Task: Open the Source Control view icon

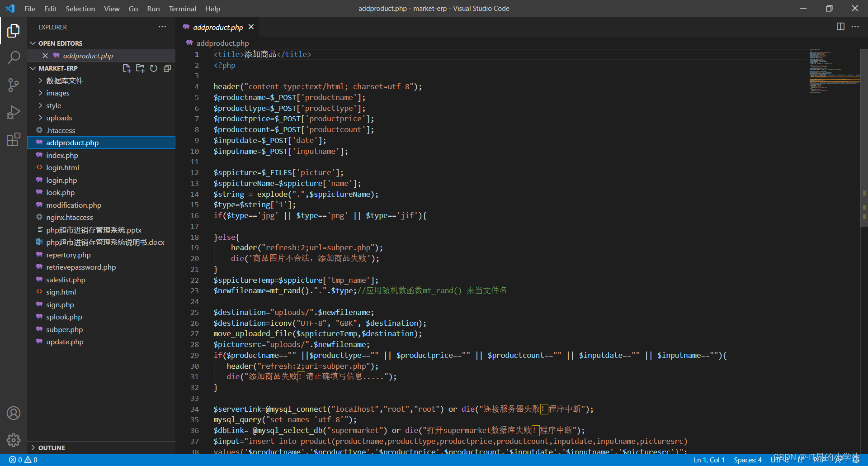Action: [x=14, y=85]
